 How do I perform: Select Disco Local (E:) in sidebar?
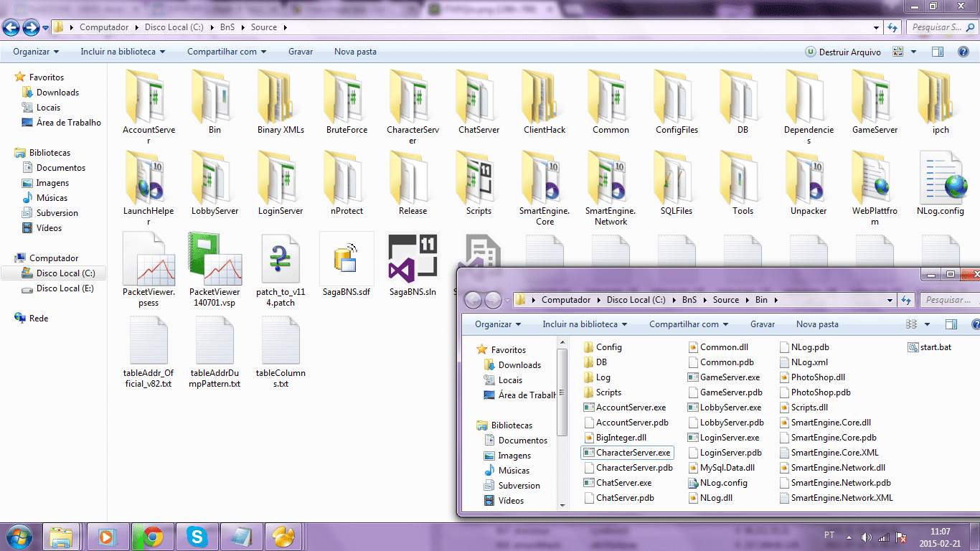point(58,288)
